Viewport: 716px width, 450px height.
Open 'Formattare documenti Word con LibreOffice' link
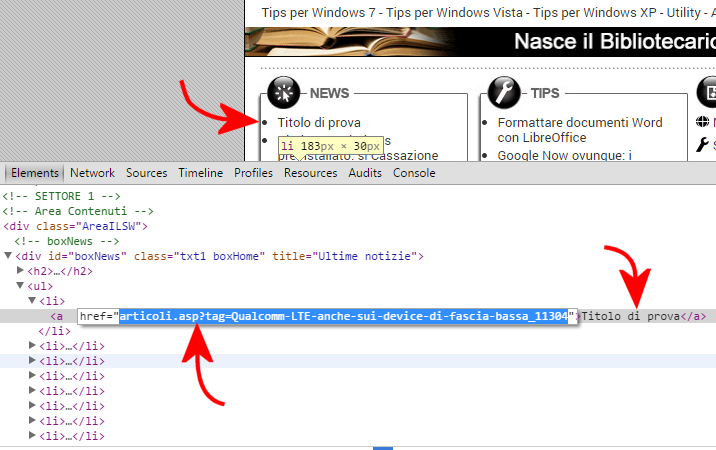(580, 130)
